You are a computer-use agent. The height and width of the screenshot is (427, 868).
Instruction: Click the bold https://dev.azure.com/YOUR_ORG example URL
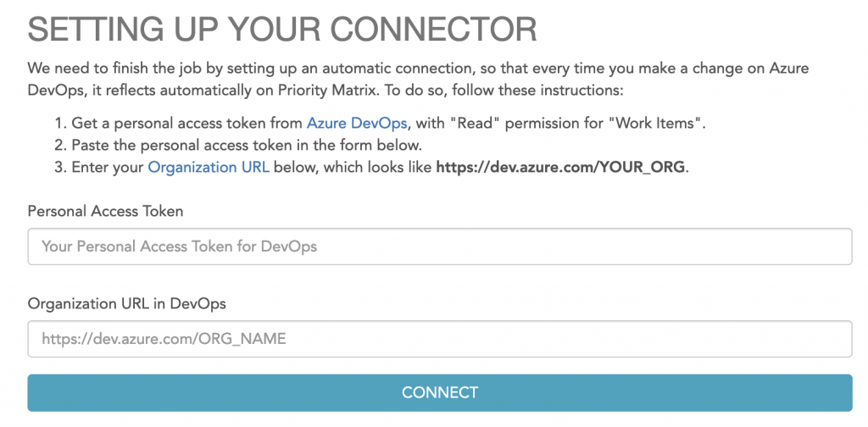560,167
